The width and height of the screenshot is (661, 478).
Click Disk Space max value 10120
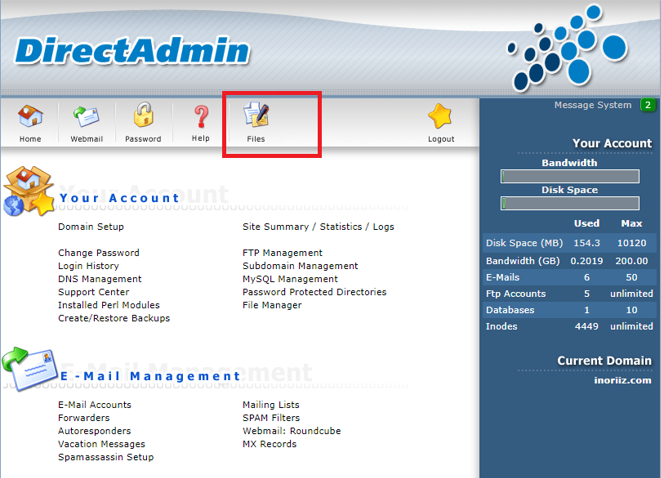pos(631,243)
